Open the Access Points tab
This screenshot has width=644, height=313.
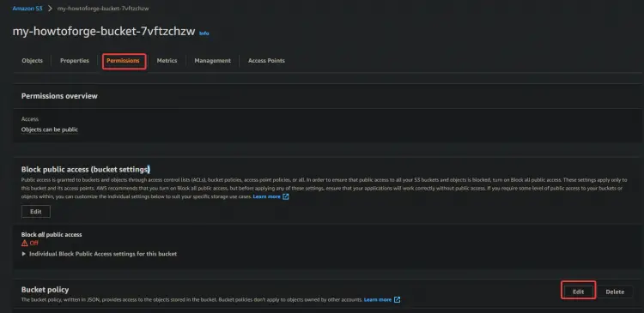[266, 61]
